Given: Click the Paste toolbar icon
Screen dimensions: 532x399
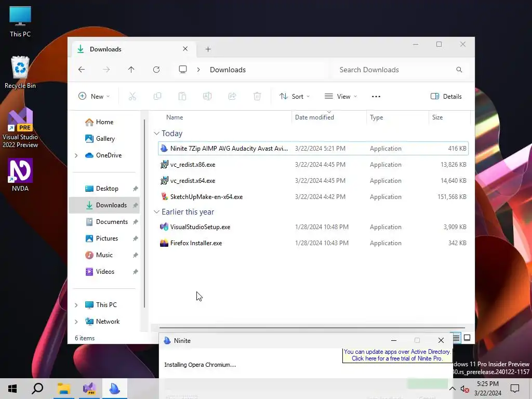Looking at the screenshot, I should [182, 96].
